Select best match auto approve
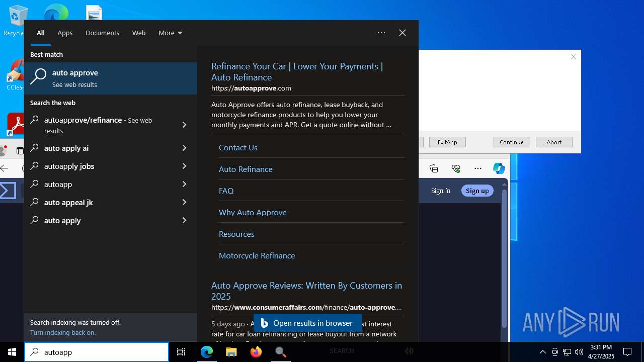This screenshot has width=644, height=362. [111, 78]
